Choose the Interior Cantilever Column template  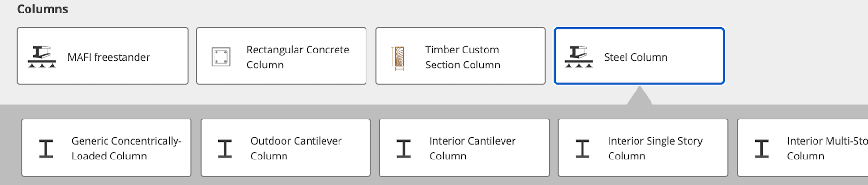[464, 148]
